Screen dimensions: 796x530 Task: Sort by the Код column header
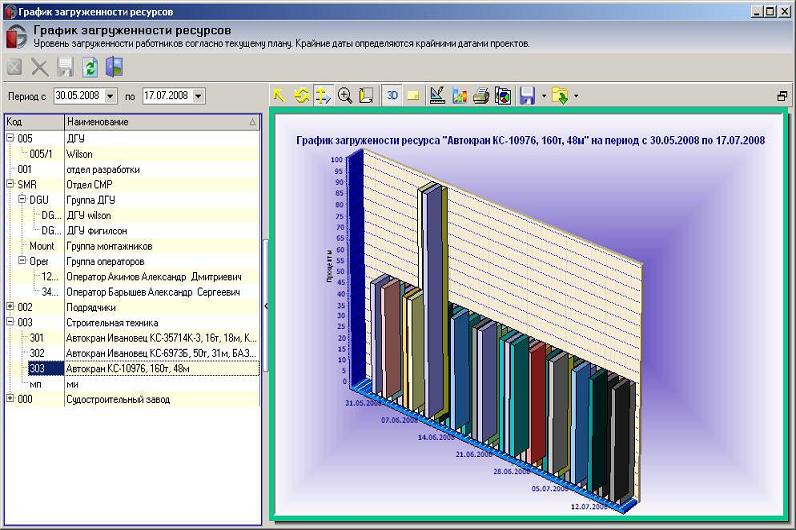point(35,122)
